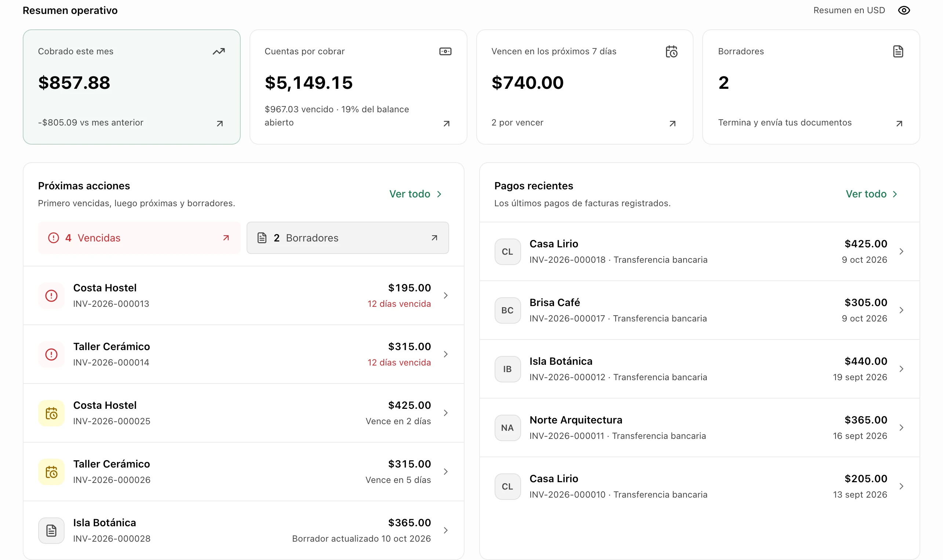Image resolution: width=943 pixels, height=560 pixels.
Task: Click the document icon on Borradores card
Action: [898, 51]
